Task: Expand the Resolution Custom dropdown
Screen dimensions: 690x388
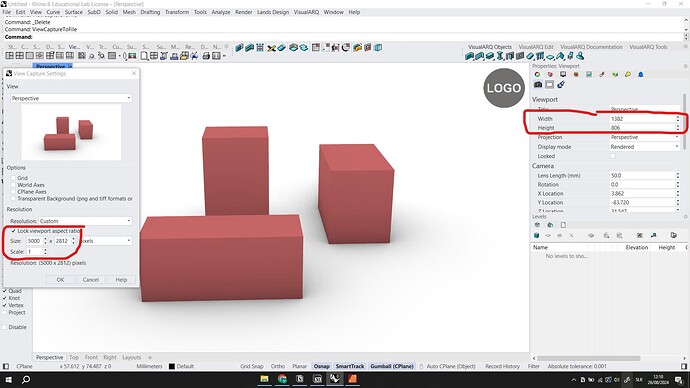Action: point(85,221)
